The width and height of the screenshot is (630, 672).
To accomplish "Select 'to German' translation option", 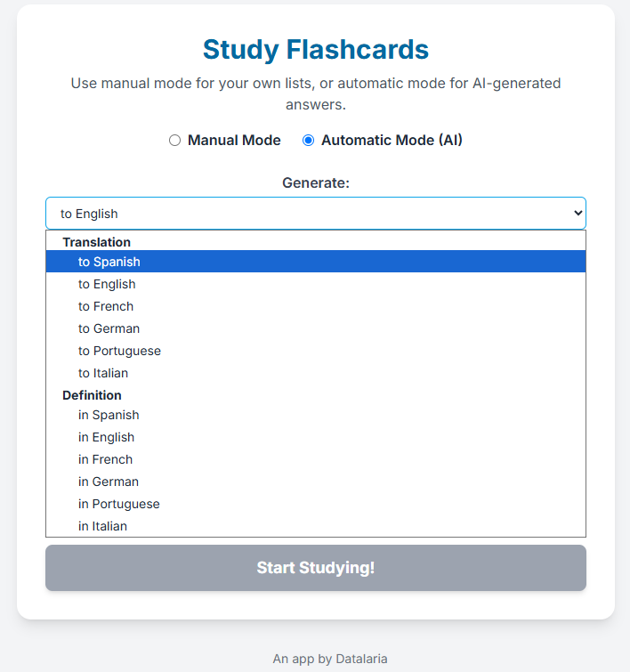I will click(x=109, y=328).
